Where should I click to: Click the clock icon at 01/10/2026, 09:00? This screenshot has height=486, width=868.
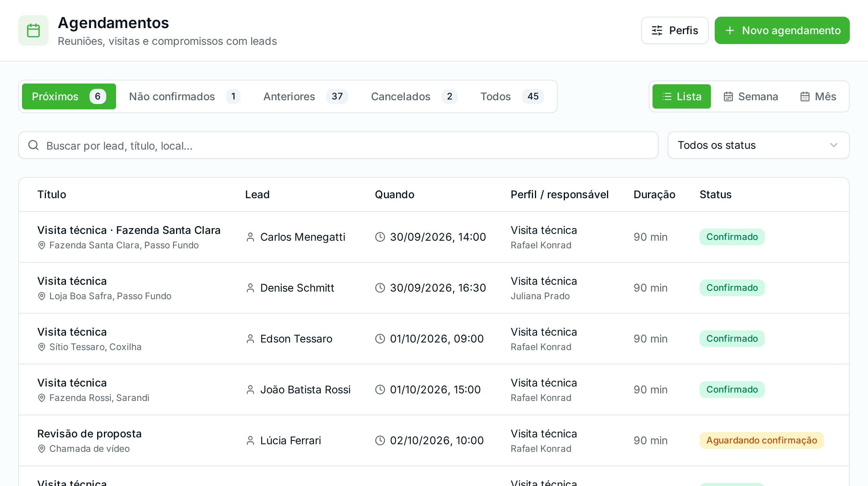380,339
